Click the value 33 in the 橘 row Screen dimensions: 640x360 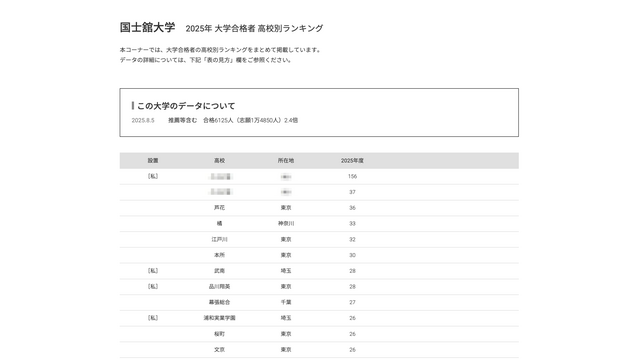coord(352,224)
